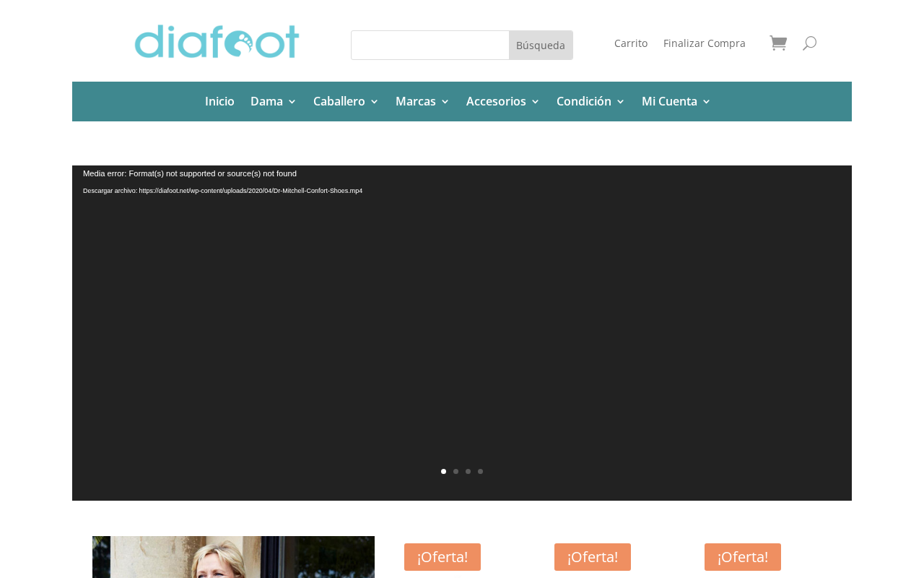Open the Marcas dropdown

coord(422,101)
